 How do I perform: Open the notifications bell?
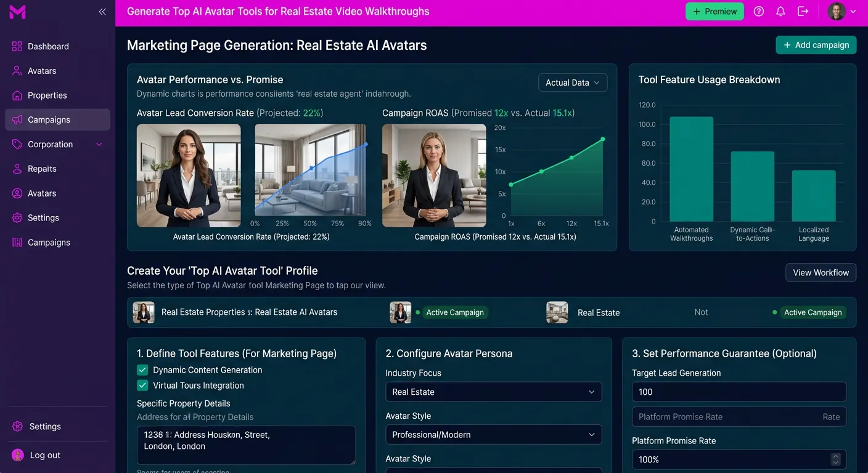pos(780,11)
